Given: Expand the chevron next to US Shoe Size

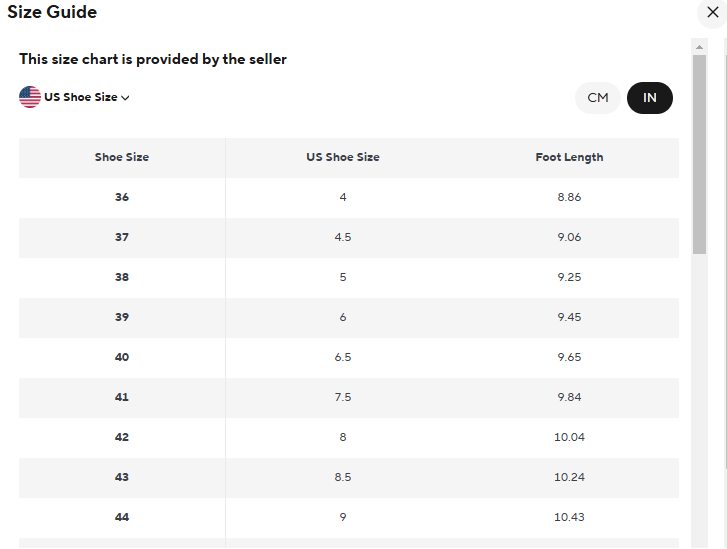Looking at the screenshot, I should pos(125,97).
